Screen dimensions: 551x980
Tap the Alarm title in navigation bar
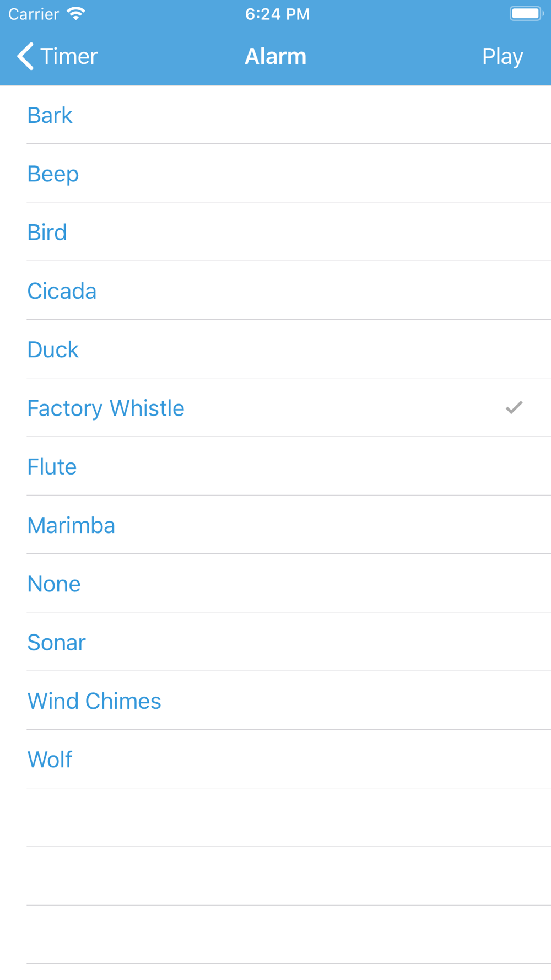pyautogui.click(x=275, y=56)
